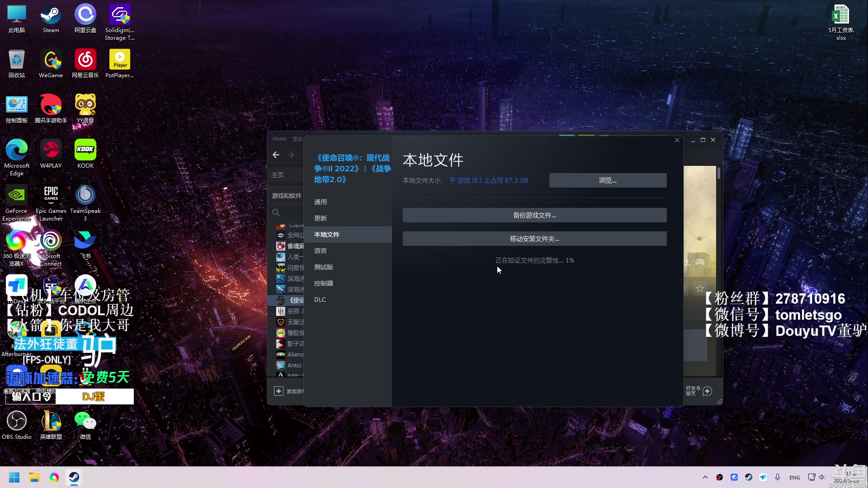The image size is (868, 488).
Task: Open the 更新 properties tab
Action: click(x=348, y=218)
